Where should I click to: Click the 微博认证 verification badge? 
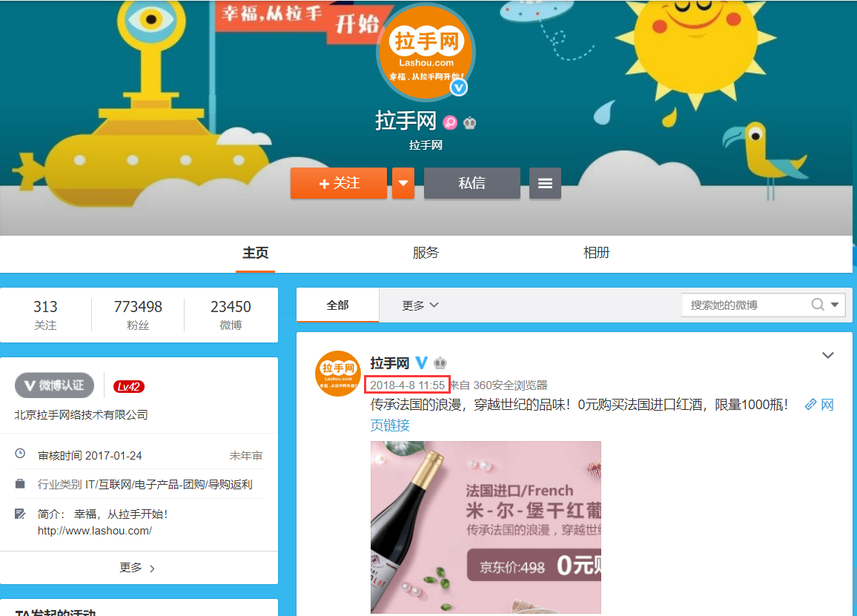[55, 385]
